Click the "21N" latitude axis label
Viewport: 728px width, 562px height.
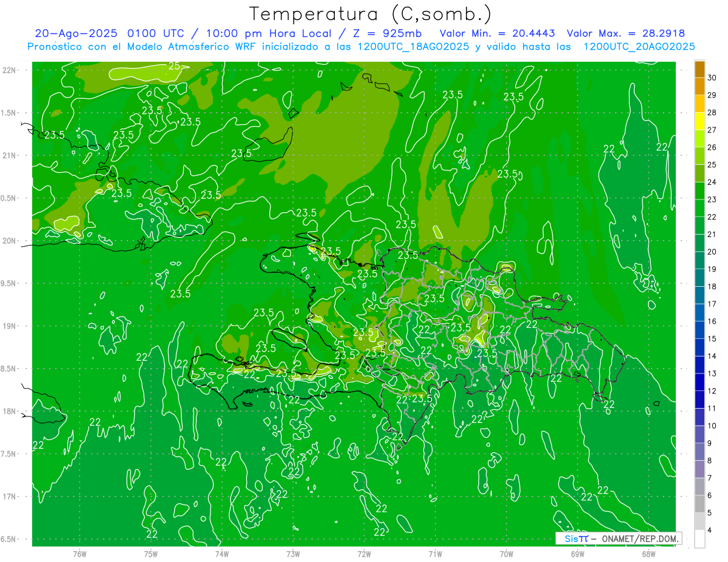[x=8, y=155]
